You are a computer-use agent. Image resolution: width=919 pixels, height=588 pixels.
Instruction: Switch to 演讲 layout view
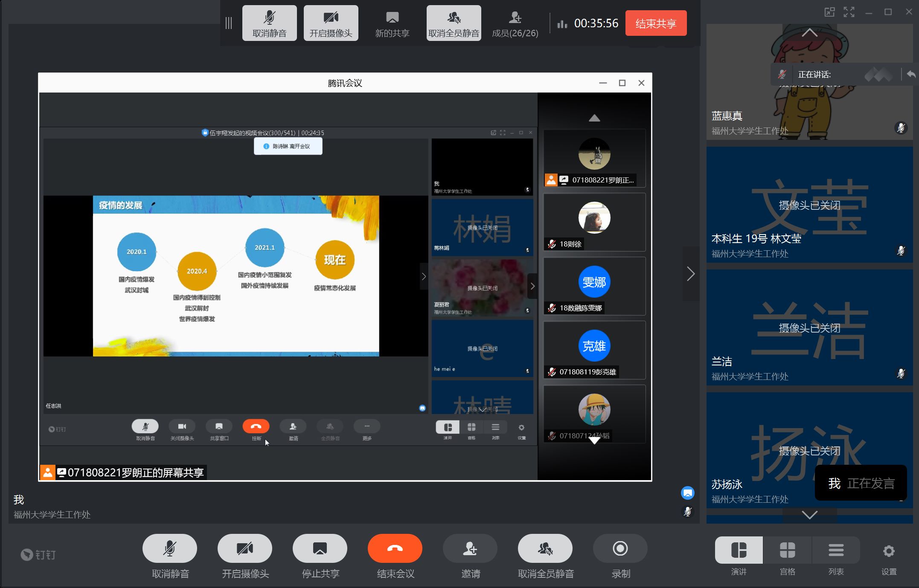[x=739, y=550]
